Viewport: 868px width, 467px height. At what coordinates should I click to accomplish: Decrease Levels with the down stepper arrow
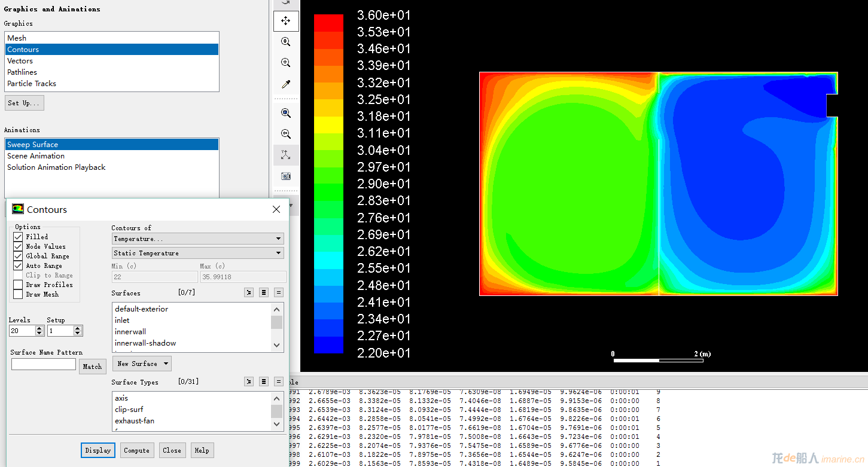[39, 333]
